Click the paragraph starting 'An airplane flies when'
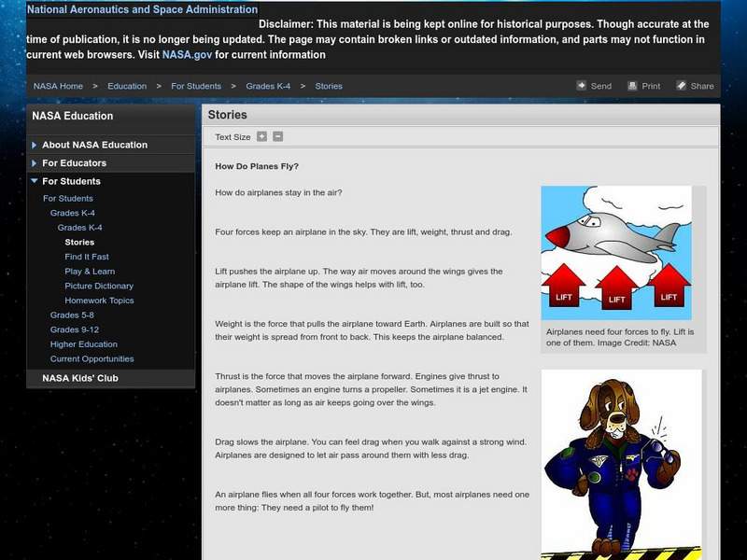 [372, 501]
